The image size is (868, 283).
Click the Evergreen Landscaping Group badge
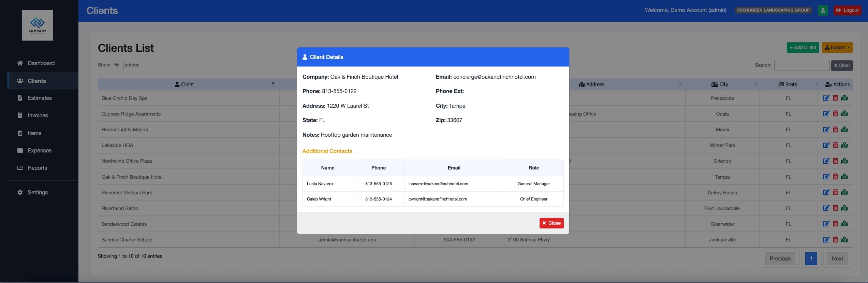tap(773, 10)
